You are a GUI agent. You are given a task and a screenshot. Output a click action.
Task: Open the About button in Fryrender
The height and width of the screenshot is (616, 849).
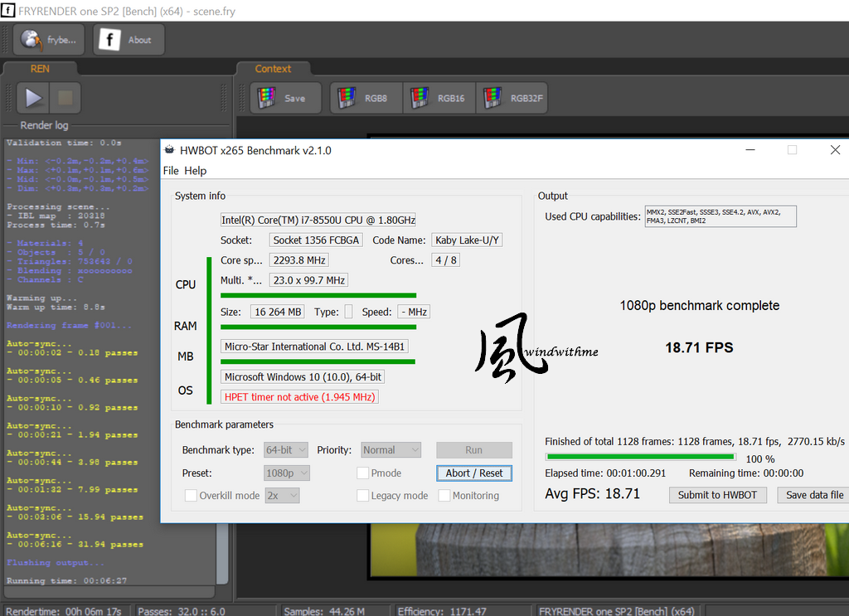click(129, 40)
